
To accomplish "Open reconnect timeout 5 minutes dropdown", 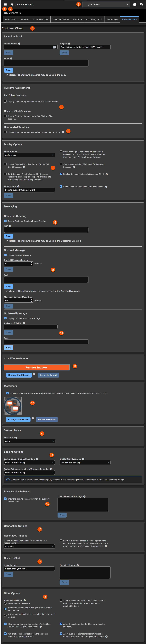I will (x=29, y=547).
